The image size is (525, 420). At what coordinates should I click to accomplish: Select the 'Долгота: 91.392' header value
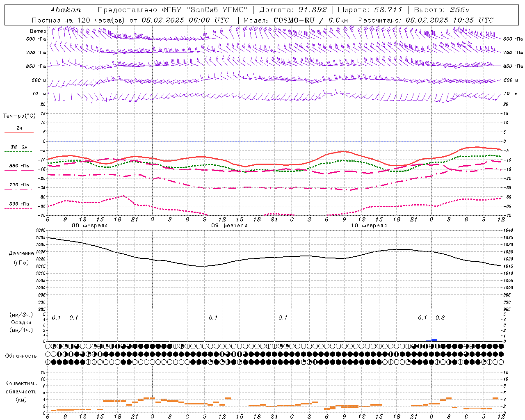point(293,10)
